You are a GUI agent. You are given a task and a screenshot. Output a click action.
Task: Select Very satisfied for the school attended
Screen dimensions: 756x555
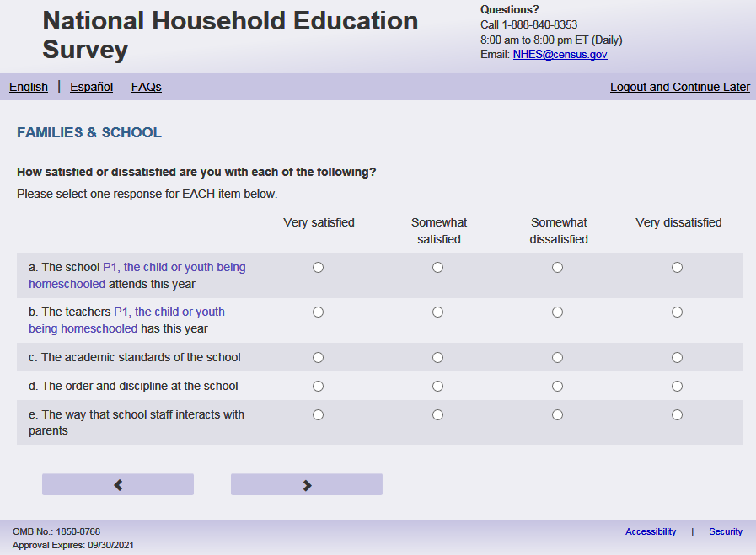tap(318, 268)
